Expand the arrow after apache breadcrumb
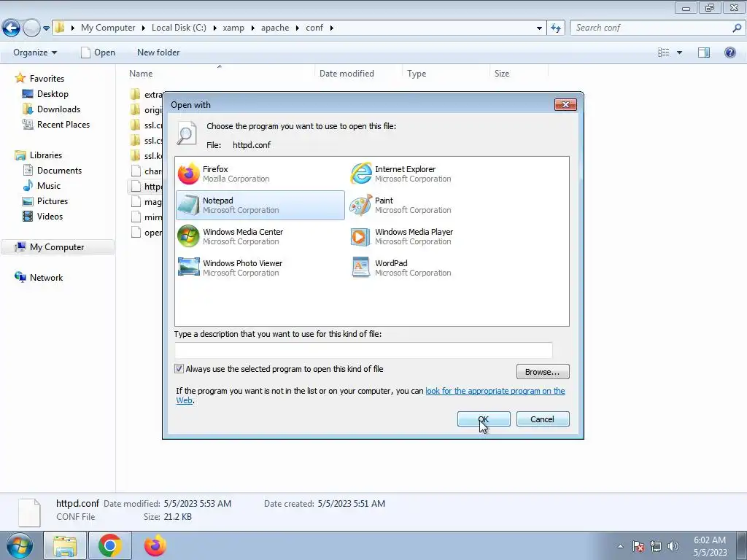Image resolution: width=747 pixels, height=560 pixels. pos(298,28)
